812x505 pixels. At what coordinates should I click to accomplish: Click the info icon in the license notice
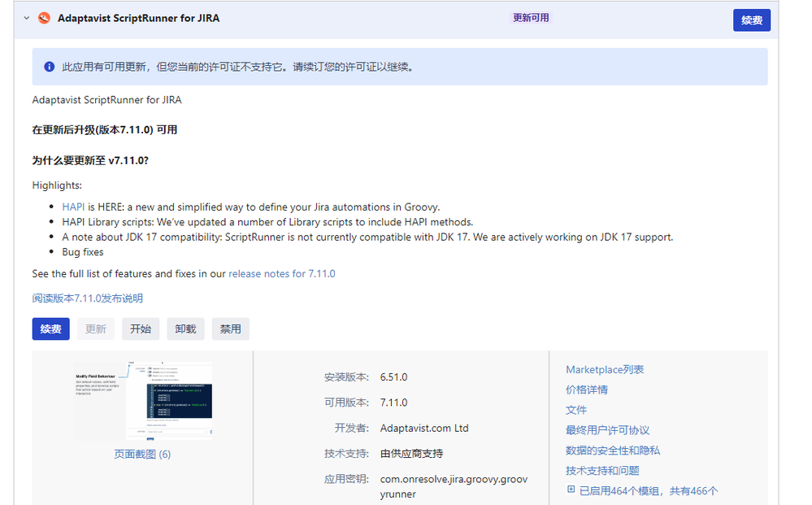[x=50, y=67]
